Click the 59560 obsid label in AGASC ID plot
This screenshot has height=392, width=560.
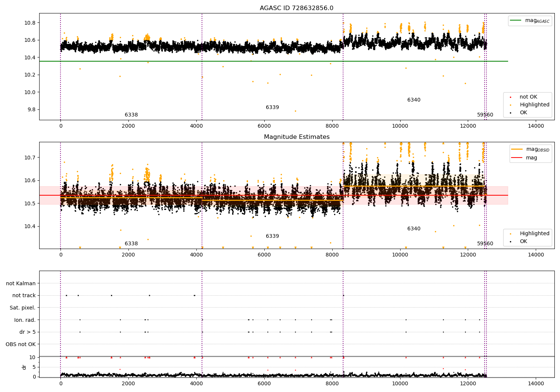485,115
